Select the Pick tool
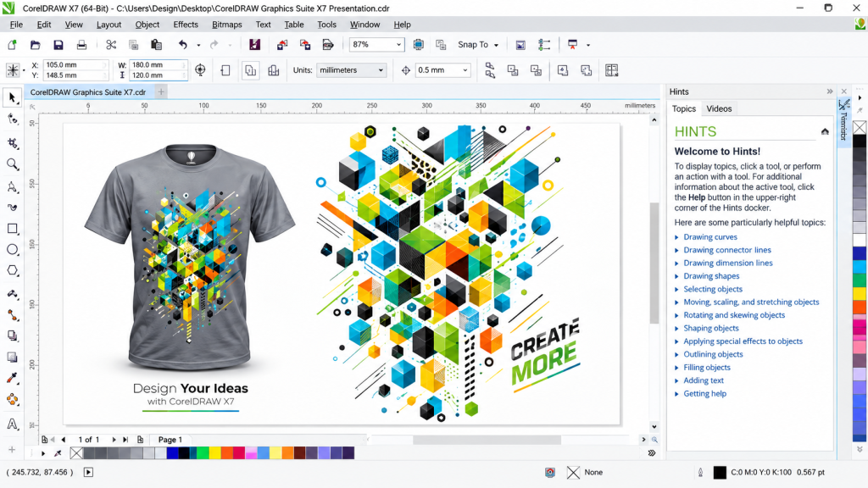The width and height of the screenshot is (868, 488). pos(12,98)
